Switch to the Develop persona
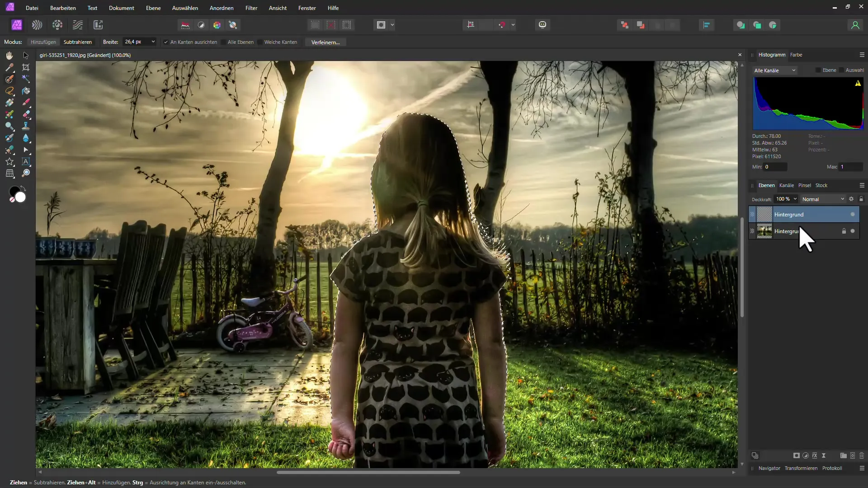The height and width of the screenshot is (488, 868). pos(57,25)
